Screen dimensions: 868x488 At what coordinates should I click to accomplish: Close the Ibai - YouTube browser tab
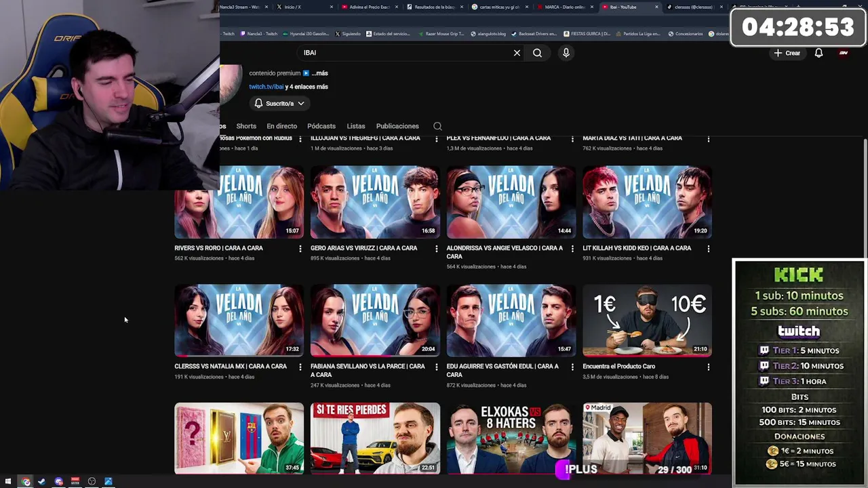(656, 7)
